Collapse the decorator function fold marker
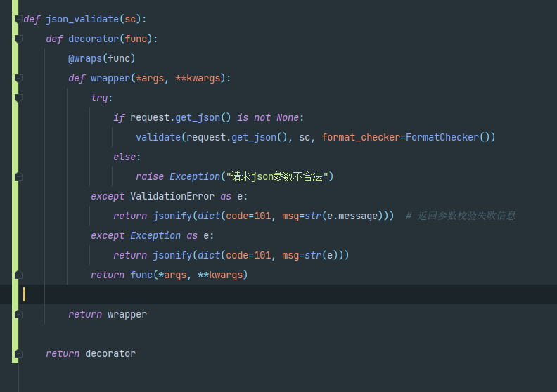The height and width of the screenshot is (392, 557). point(18,39)
